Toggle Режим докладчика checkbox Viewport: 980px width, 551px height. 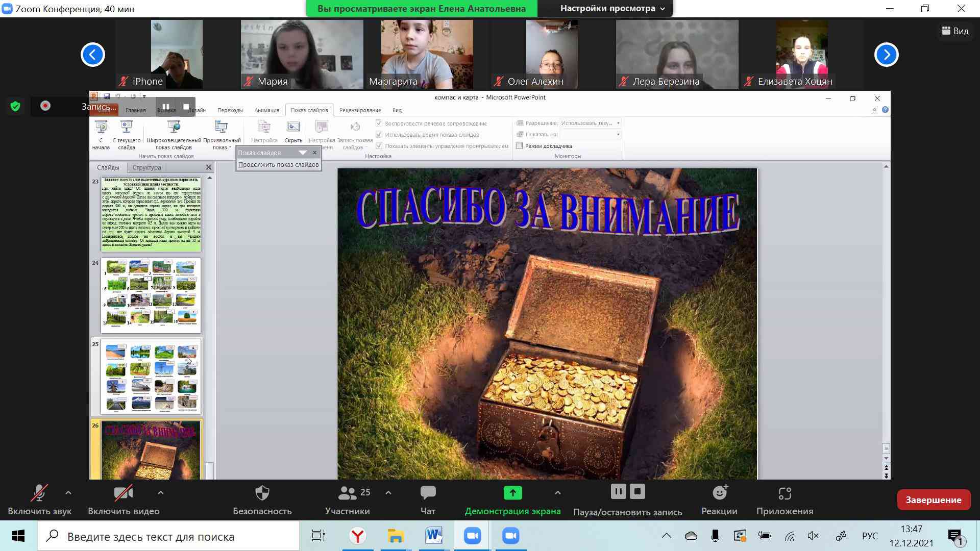tap(520, 146)
